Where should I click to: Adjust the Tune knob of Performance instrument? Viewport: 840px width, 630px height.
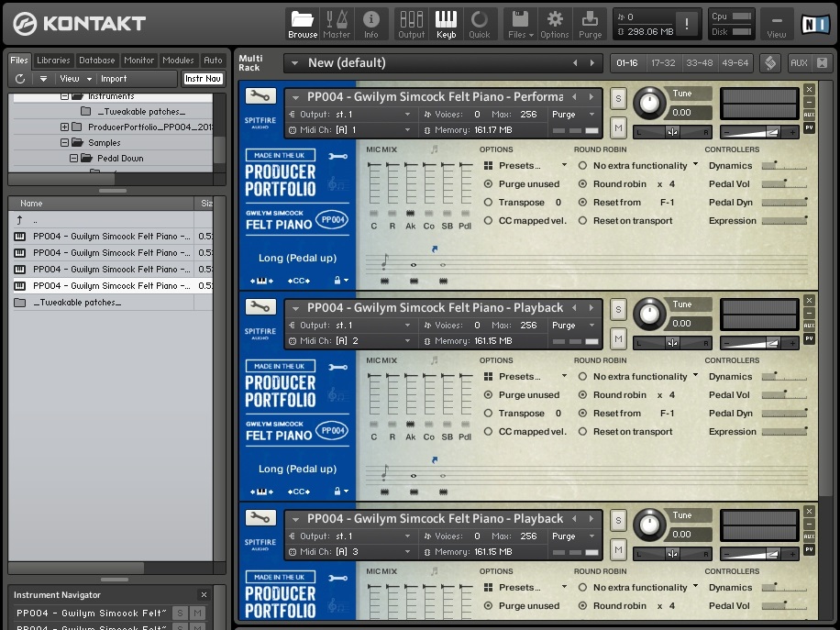(x=649, y=103)
